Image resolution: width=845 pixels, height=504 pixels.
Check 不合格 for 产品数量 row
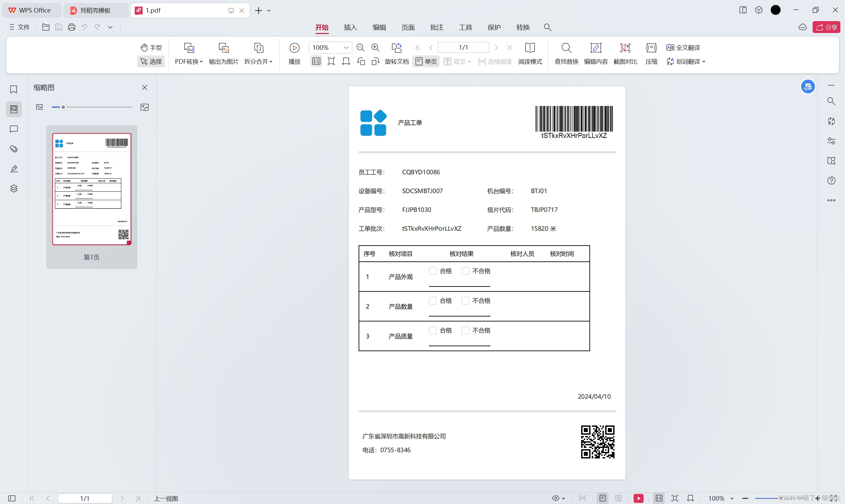tap(466, 301)
